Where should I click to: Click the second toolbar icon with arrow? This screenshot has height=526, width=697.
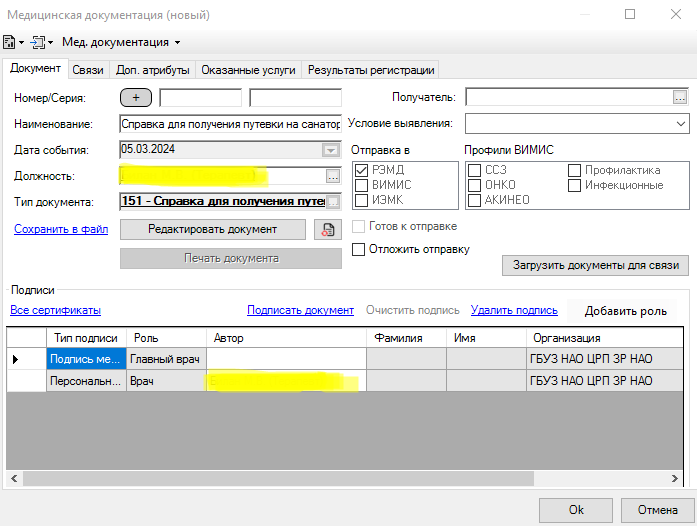coord(39,42)
